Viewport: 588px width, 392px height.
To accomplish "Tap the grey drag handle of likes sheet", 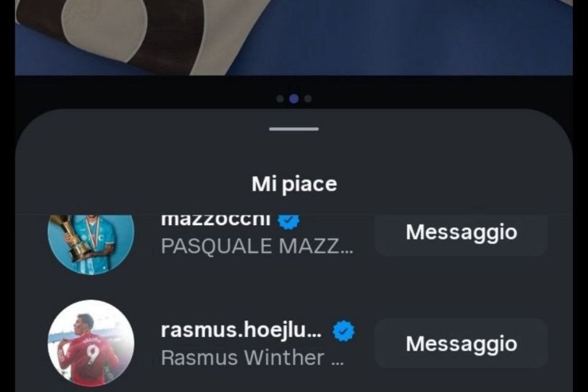I will pos(294,129).
